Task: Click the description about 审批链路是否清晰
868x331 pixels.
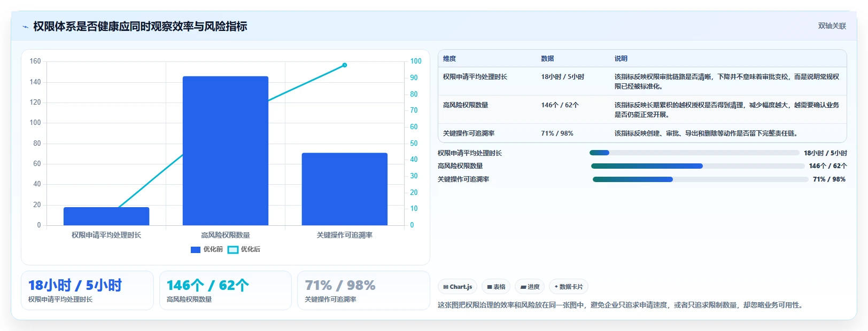Action: (x=727, y=82)
